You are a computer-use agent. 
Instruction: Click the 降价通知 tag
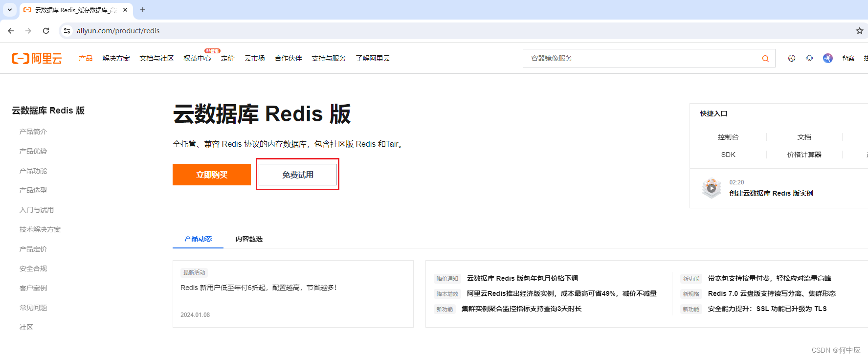[447, 279]
